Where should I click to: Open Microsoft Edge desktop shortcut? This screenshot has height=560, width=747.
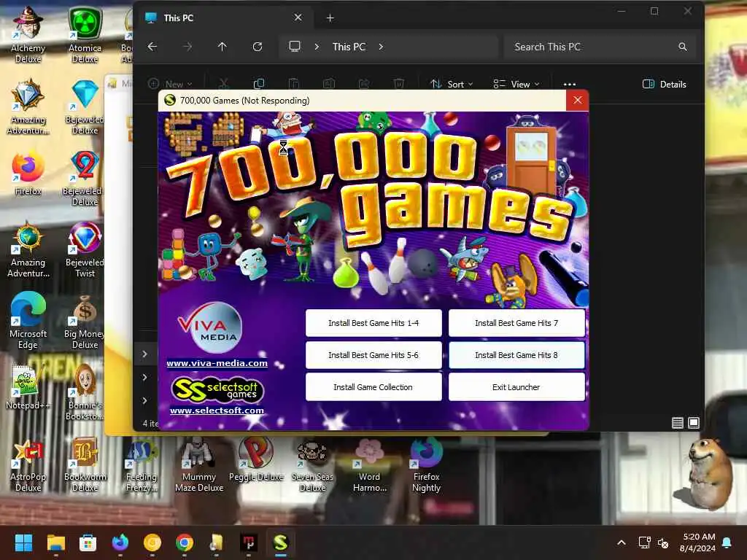pyautogui.click(x=28, y=320)
